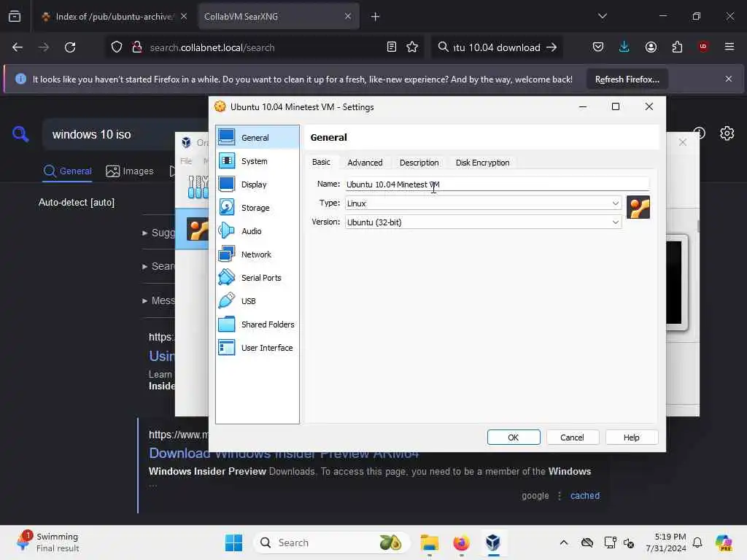Viewport: 747px width, 560px height.
Task: Open the Copilot preview taskbar icon
Action: [723, 542]
